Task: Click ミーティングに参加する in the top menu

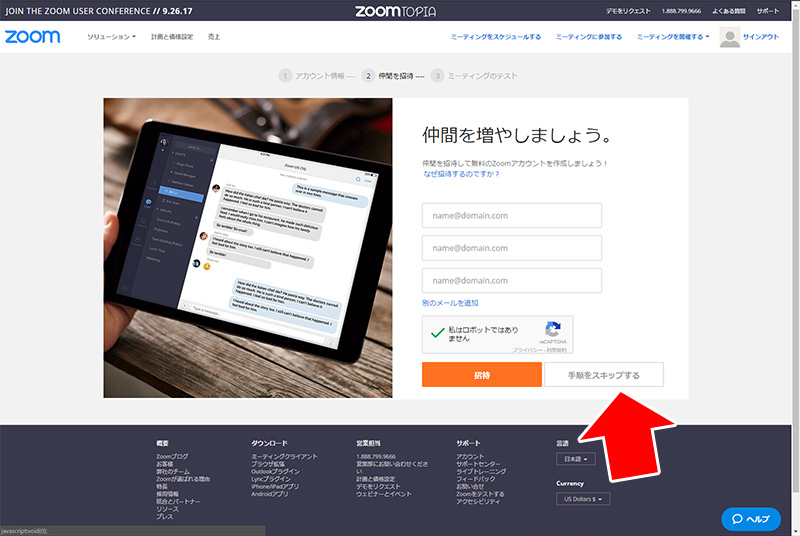Action: (589, 37)
